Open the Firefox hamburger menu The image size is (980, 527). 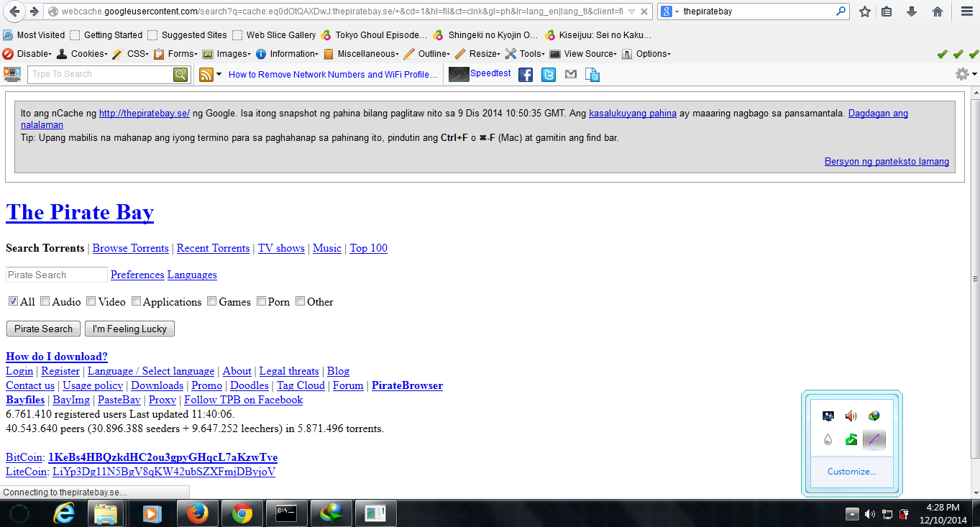point(966,12)
